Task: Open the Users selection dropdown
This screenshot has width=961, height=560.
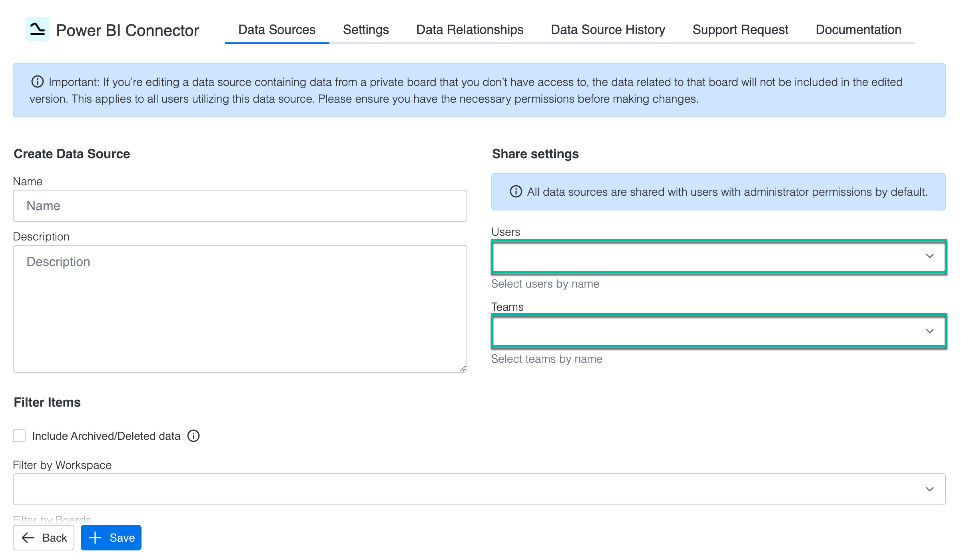Action: point(718,257)
